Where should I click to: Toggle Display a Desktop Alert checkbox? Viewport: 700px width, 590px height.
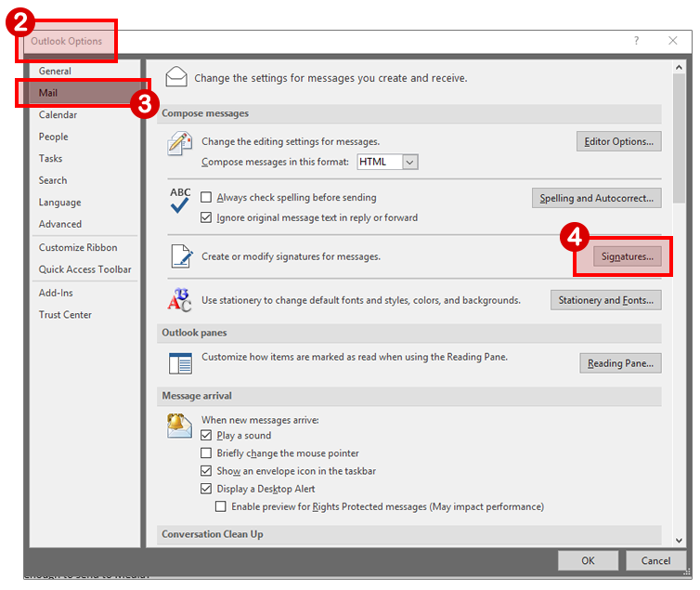206,489
